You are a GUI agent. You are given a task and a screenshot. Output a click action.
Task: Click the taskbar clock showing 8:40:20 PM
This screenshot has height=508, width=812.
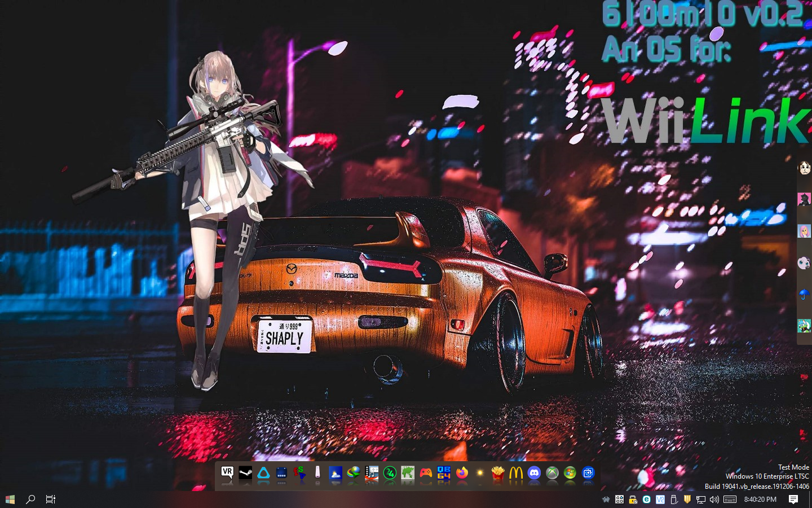coord(760,500)
